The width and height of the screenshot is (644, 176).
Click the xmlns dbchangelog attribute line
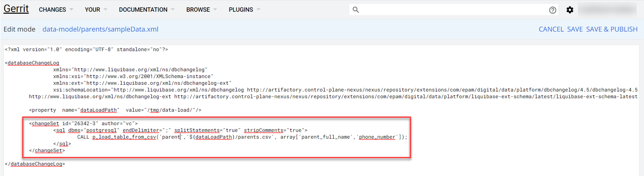pos(130,70)
